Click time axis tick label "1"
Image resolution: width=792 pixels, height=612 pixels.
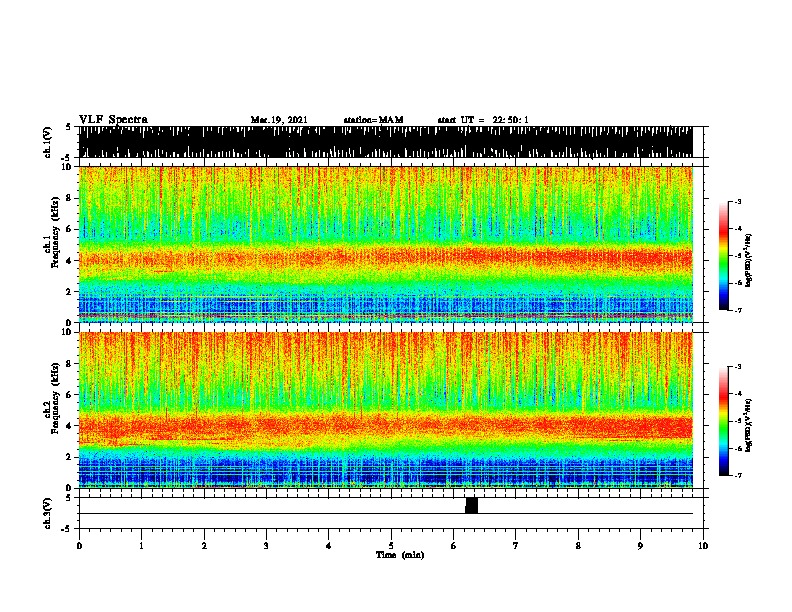(141, 546)
